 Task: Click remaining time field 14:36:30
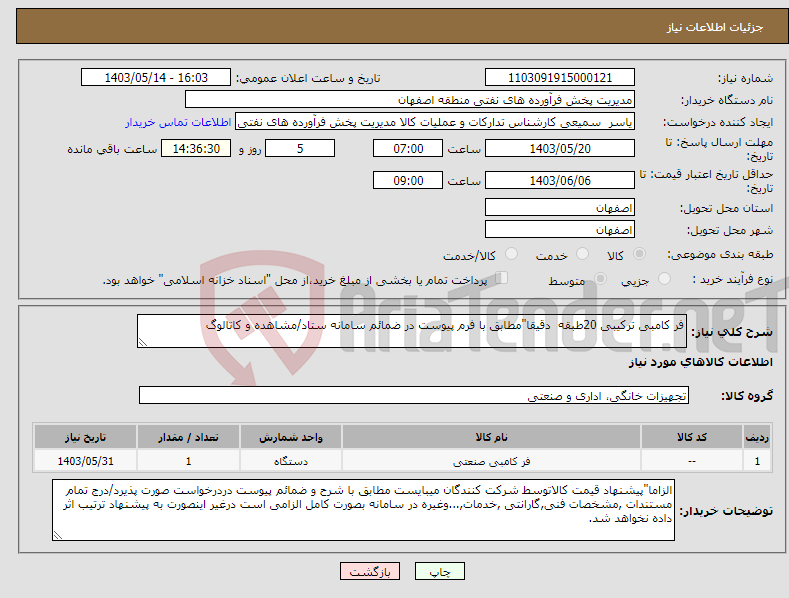click(x=196, y=148)
